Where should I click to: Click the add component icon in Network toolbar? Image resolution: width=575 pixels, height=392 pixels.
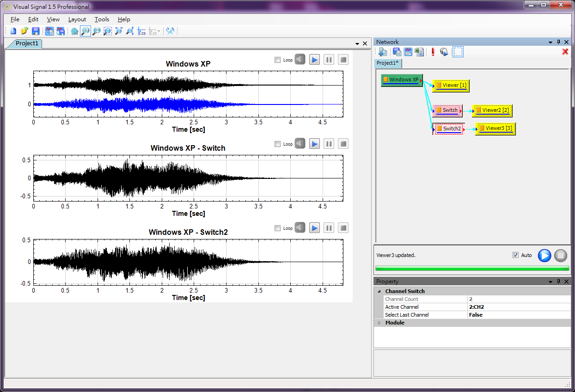(x=383, y=52)
